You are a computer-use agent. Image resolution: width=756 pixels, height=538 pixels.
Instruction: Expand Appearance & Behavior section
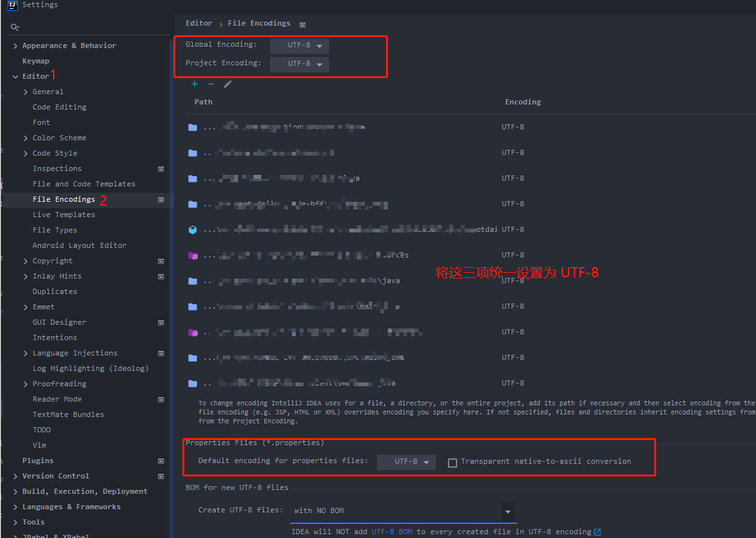(15, 46)
